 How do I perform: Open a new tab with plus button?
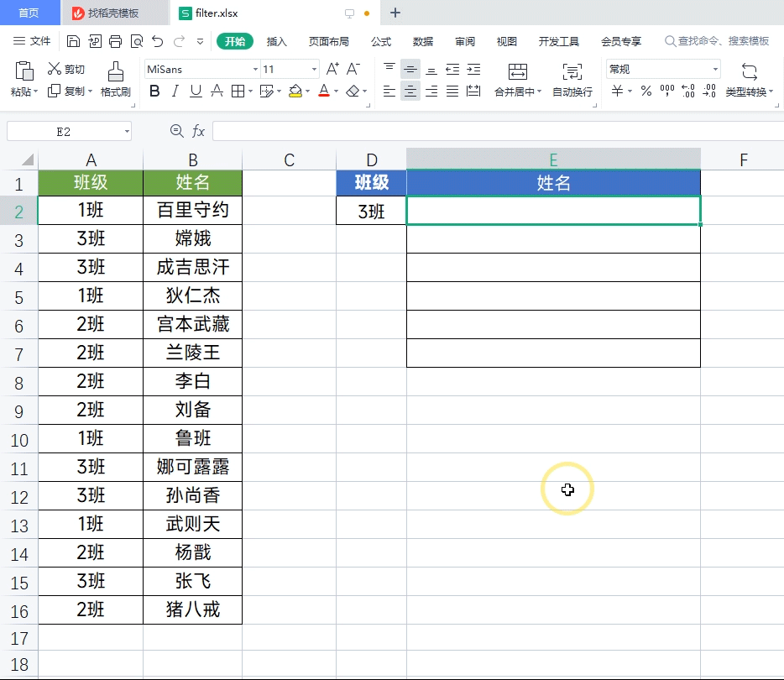(395, 13)
